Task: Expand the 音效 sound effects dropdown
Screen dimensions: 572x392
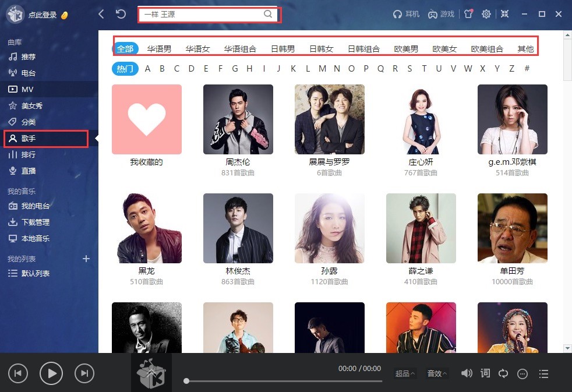Action: [437, 374]
